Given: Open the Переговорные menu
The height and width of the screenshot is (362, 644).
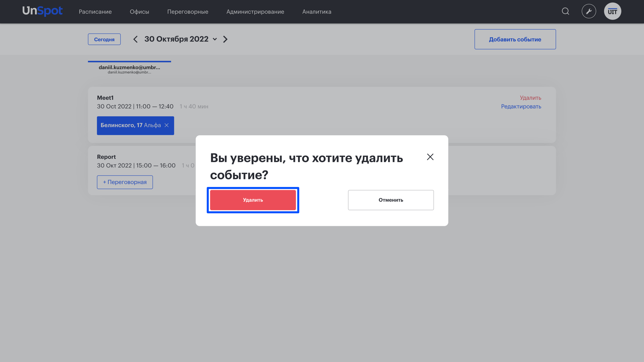Looking at the screenshot, I should coord(188,12).
